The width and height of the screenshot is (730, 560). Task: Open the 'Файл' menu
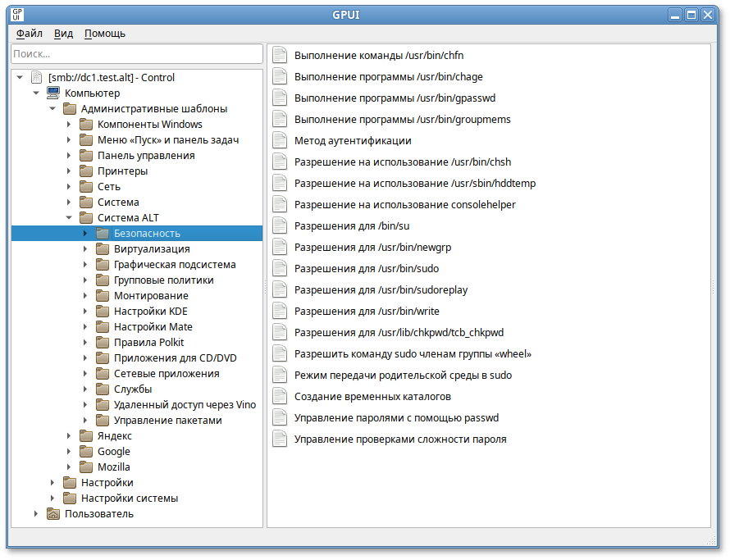30,34
